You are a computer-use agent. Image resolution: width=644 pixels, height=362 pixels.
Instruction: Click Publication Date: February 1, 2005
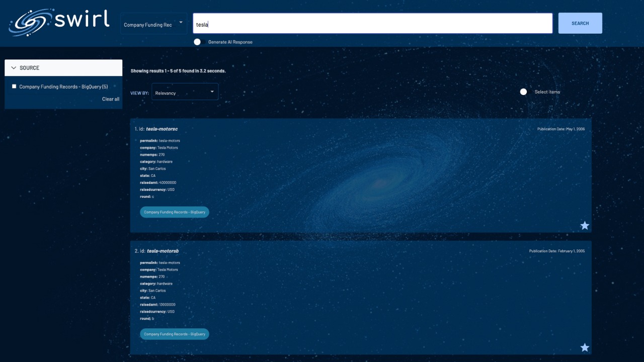pos(557,251)
